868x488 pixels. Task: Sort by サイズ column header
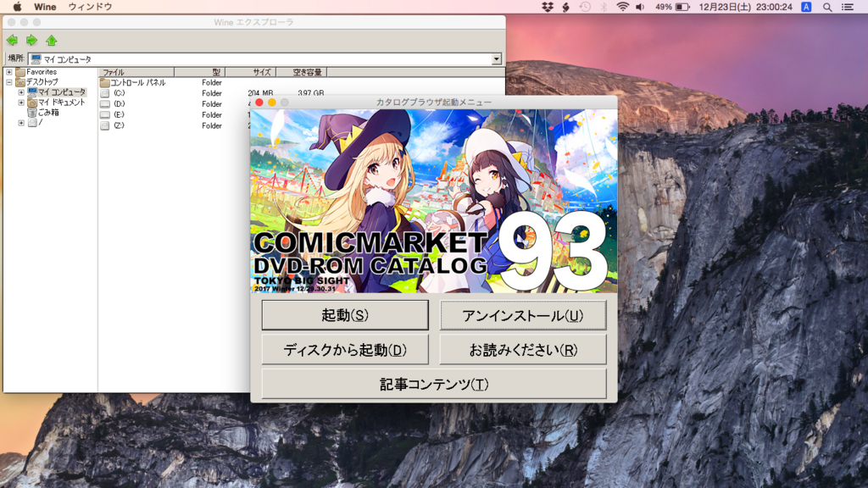pyautogui.click(x=251, y=72)
